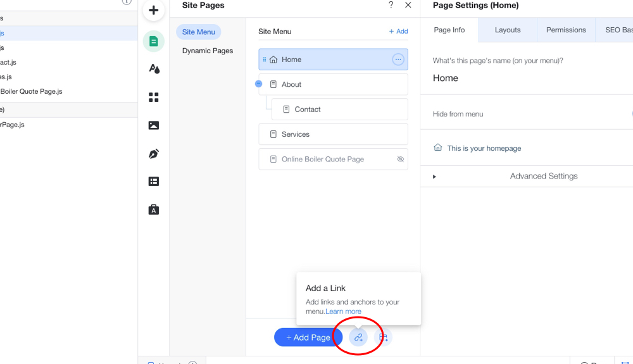Open the Ascend business bag icon

pyautogui.click(x=153, y=210)
